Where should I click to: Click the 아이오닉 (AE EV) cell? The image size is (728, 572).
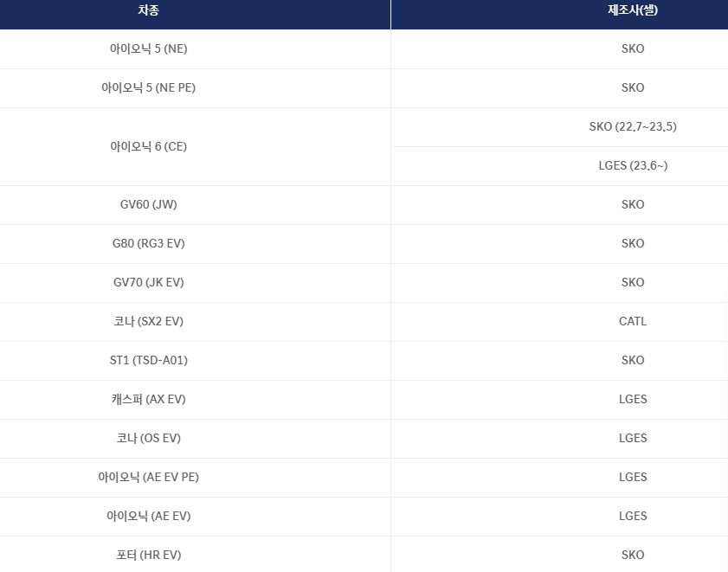(x=148, y=516)
